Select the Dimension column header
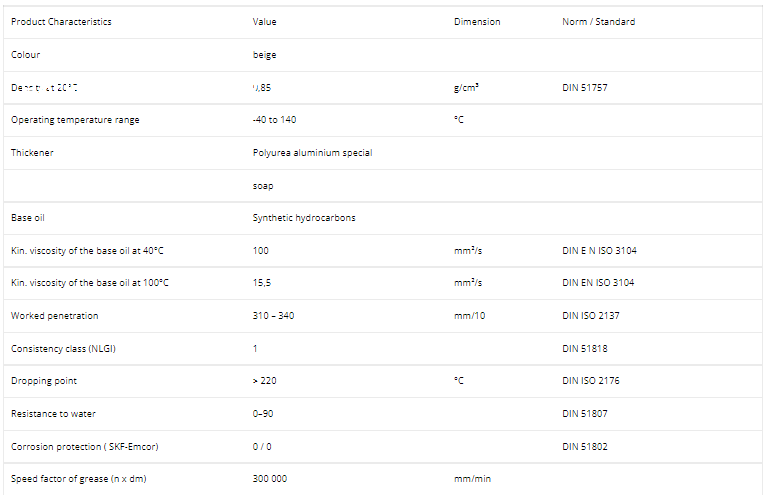 (477, 22)
